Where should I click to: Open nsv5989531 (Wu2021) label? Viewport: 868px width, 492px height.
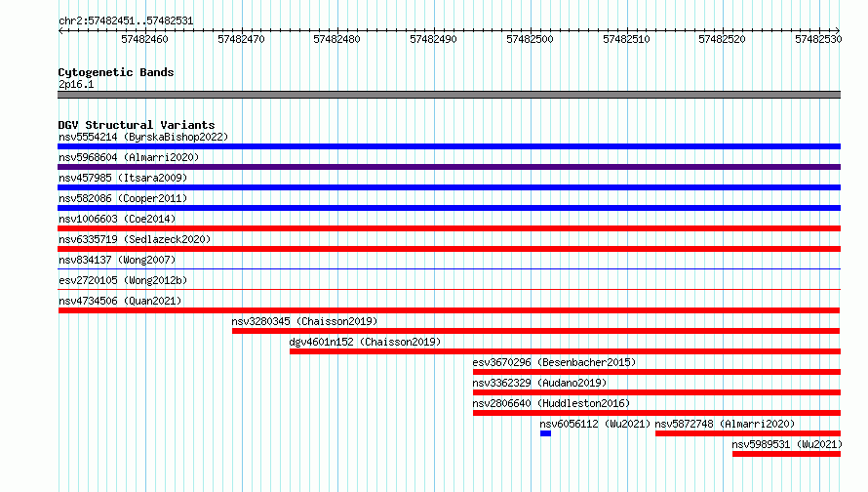787,444
